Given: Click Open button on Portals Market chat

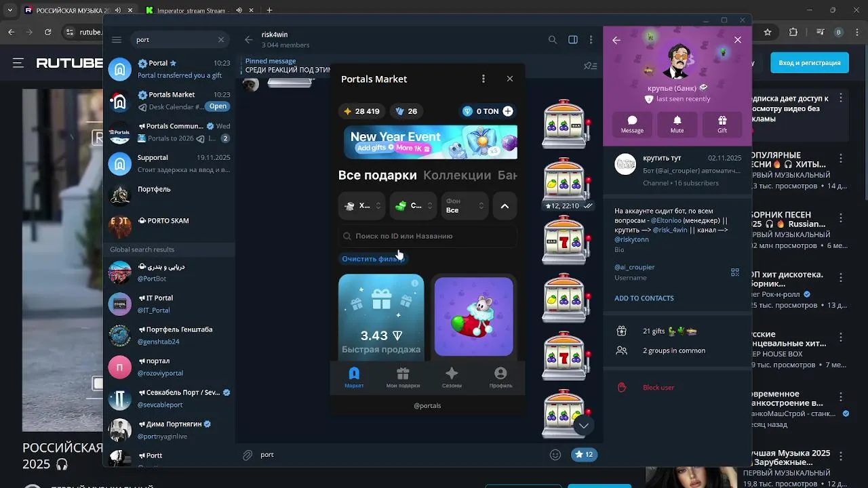Looking at the screenshot, I should (x=218, y=106).
